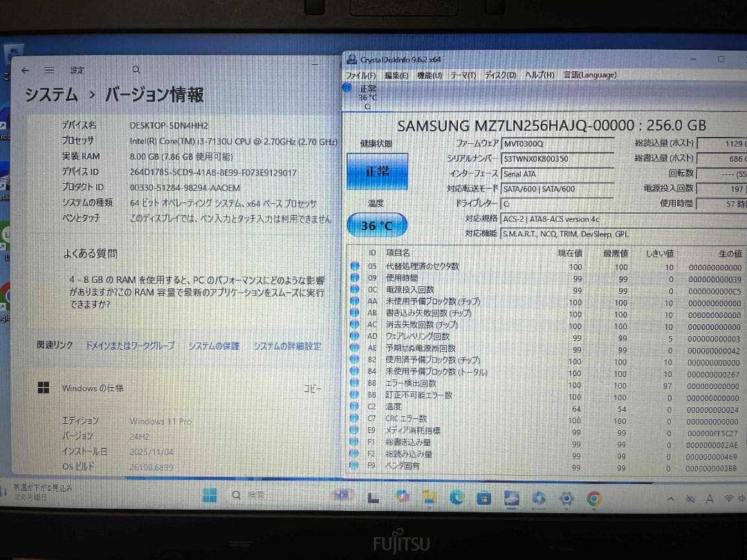Viewport: 747px width, 560px height.
Task: Launch Microsoft Edge from the taskbar
Action: [456, 498]
